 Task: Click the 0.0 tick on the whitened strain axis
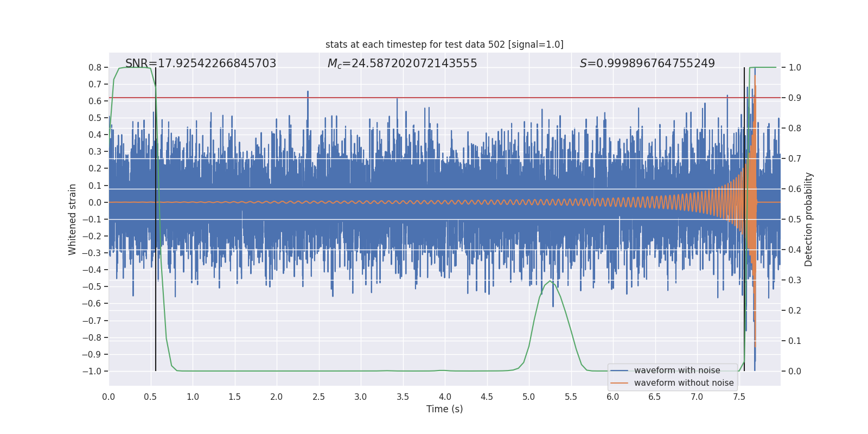click(x=95, y=202)
